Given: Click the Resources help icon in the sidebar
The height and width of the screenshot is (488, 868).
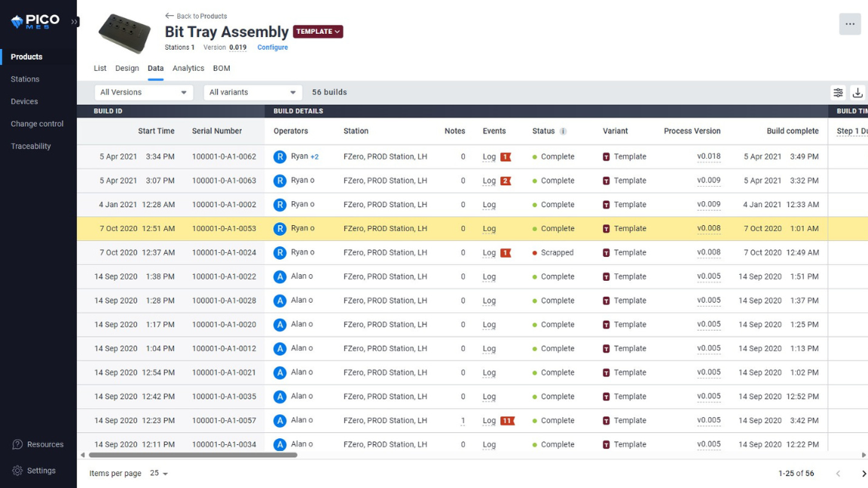Looking at the screenshot, I should coord(17,444).
